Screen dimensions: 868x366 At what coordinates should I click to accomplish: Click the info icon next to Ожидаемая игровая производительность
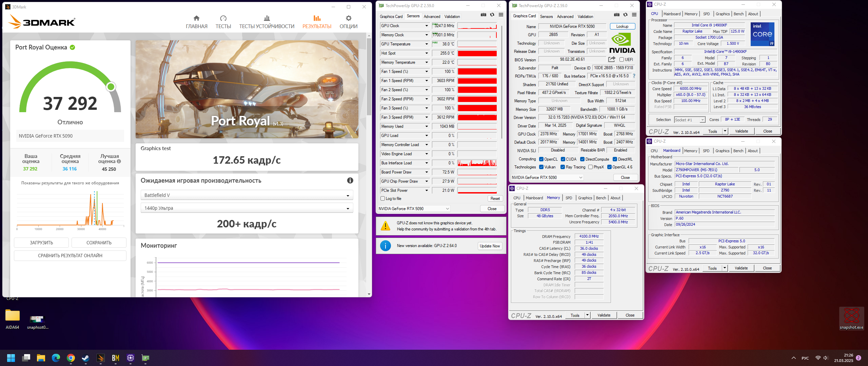tap(350, 181)
